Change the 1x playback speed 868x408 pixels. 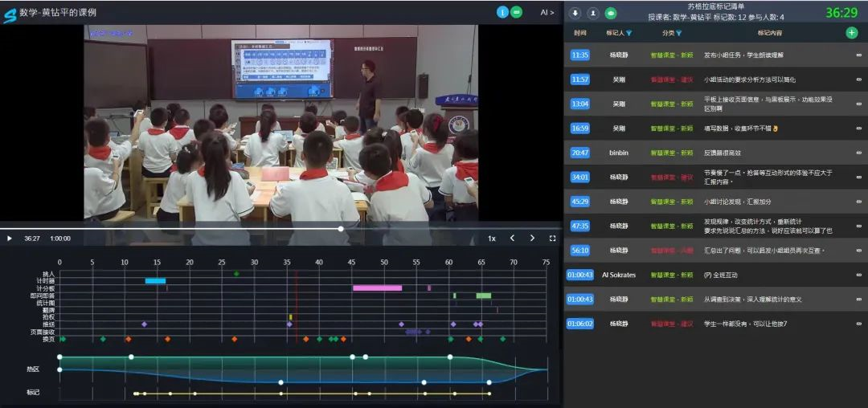click(492, 239)
